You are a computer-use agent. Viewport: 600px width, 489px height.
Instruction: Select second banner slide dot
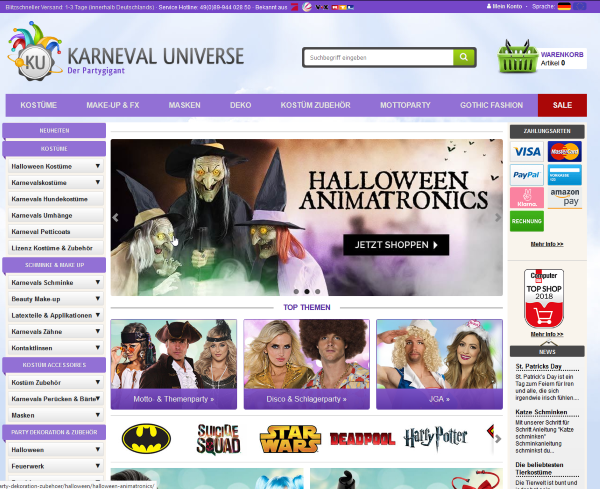(307, 292)
